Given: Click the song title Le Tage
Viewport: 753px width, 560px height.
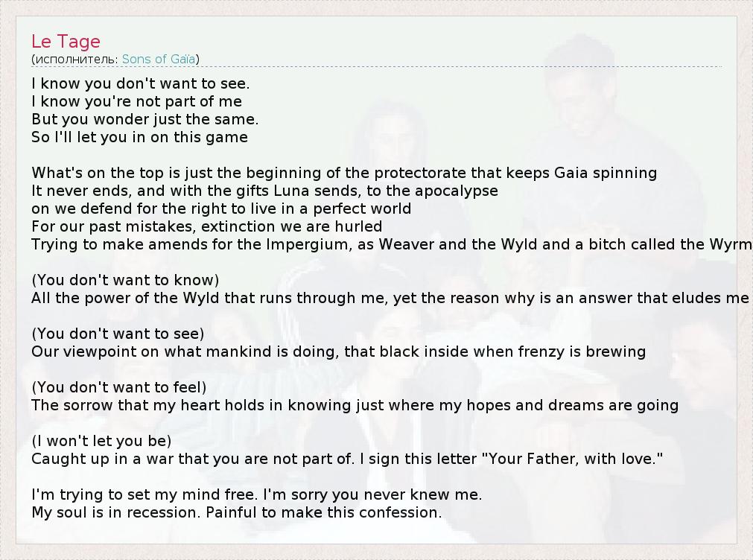Looking at the screenshot, I should 66,42.
